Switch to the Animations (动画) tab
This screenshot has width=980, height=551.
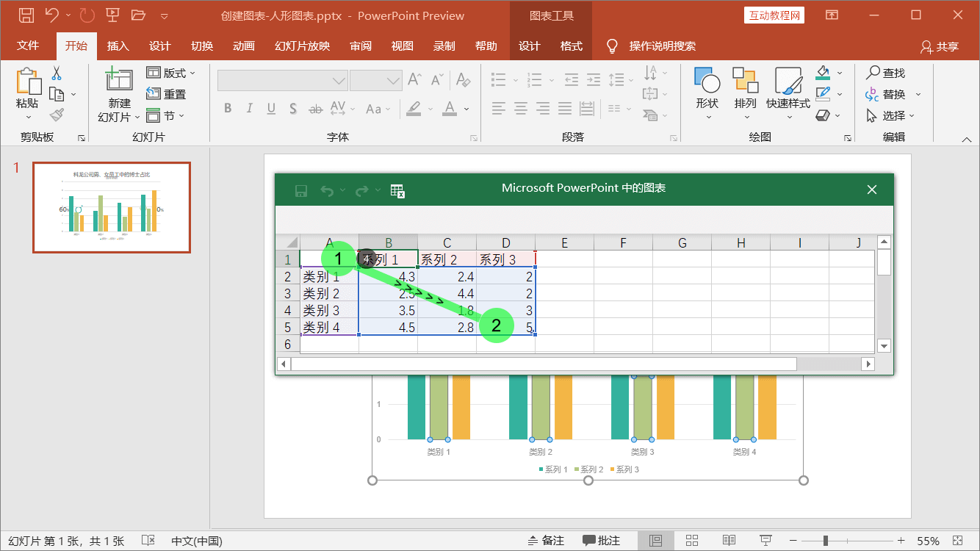coord(244,46)
